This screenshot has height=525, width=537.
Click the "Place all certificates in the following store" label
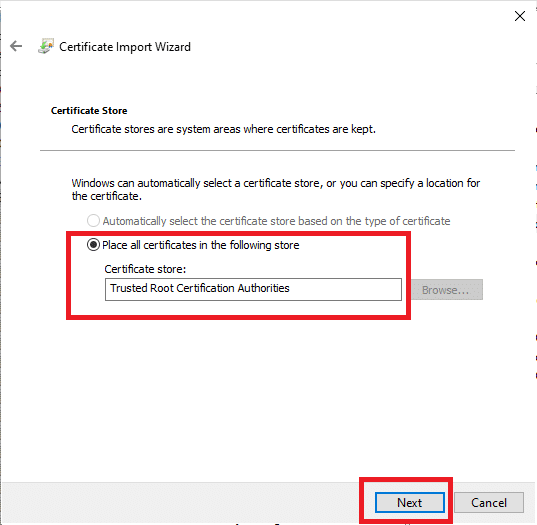coord(201,245)
